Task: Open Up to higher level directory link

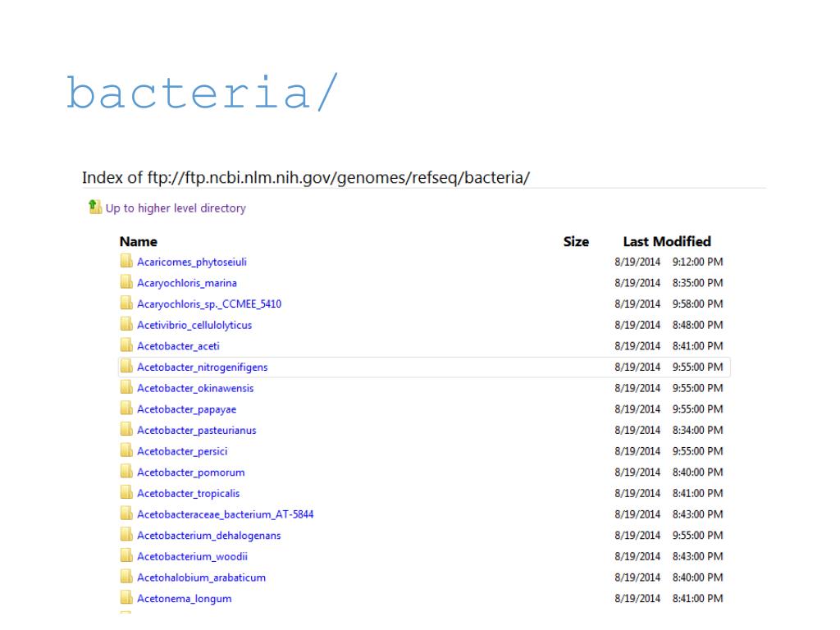Action: pos(176,208)
